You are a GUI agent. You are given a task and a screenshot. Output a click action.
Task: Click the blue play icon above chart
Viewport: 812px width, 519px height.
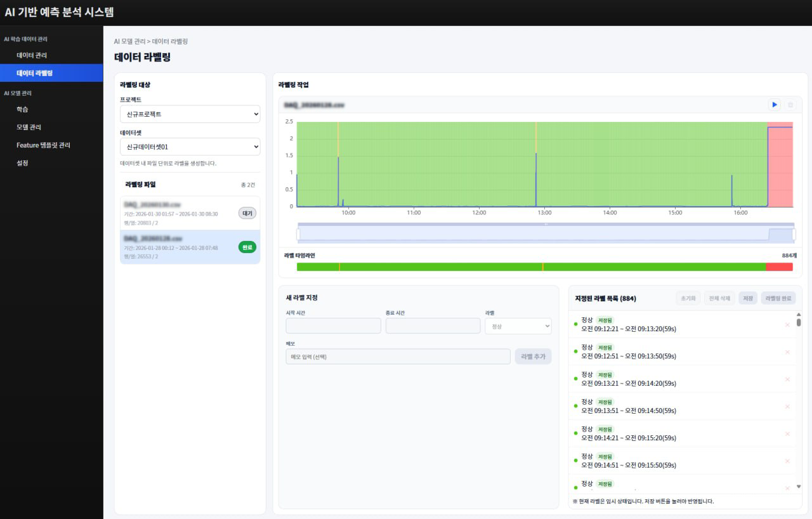[x=774, y=105]
